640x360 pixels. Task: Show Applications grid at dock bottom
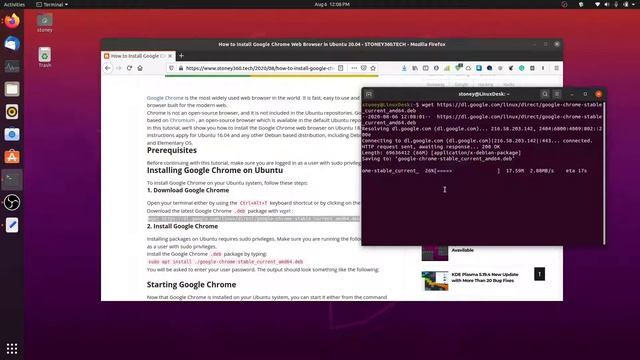12,348
